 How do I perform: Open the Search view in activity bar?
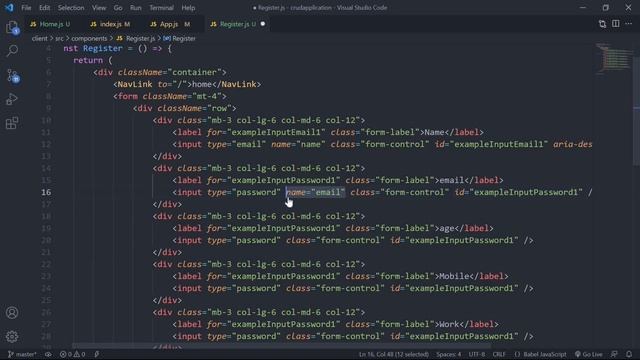[x=12, y=51]
